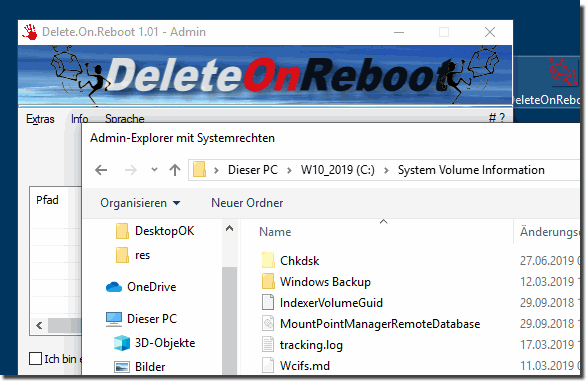Screen dimensions: 587x382
Task: Select OneDrive in navigation tree
Action: click(x=152, y=287)
